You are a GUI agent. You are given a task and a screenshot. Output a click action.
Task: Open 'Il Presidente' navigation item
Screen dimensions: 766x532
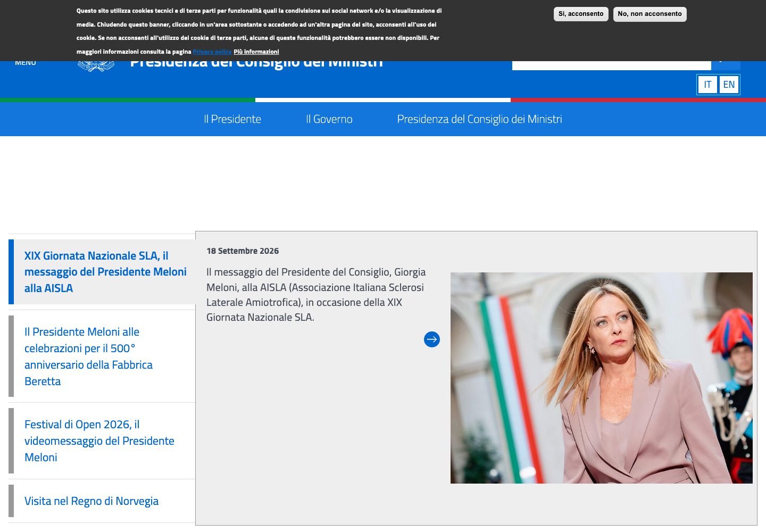click(232, 119)
